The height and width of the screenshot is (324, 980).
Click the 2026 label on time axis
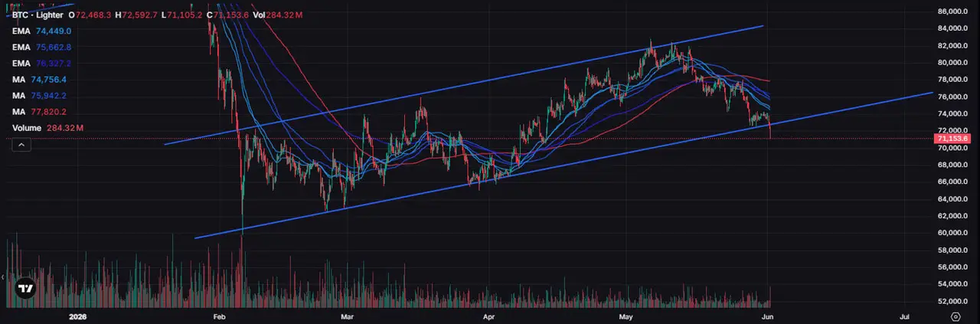coord(78,316)
